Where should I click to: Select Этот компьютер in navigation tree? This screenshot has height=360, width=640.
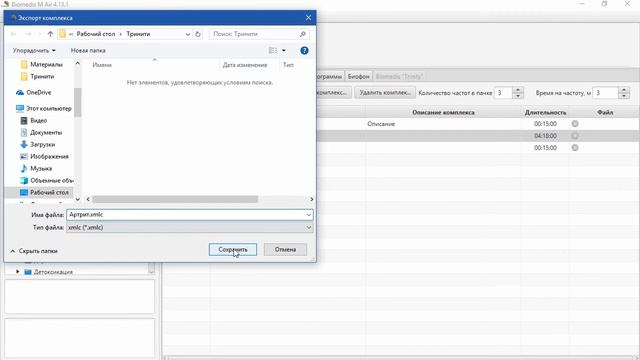[44, 109]
